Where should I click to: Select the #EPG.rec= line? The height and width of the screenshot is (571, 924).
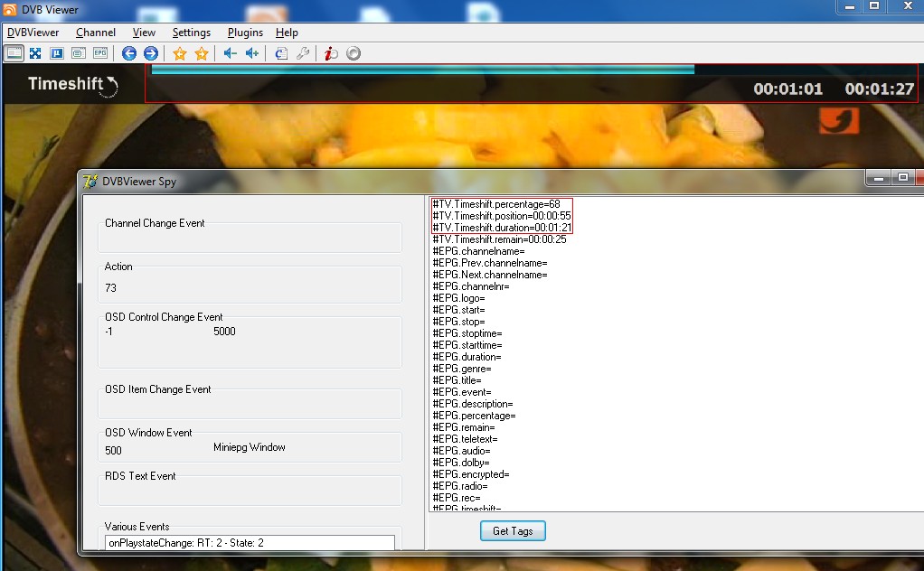coord(456,498)
